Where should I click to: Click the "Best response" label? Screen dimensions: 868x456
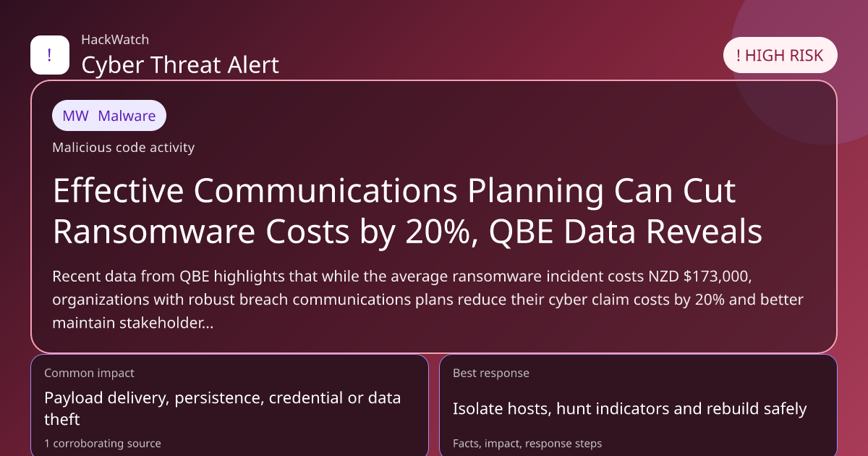(490, 373)
